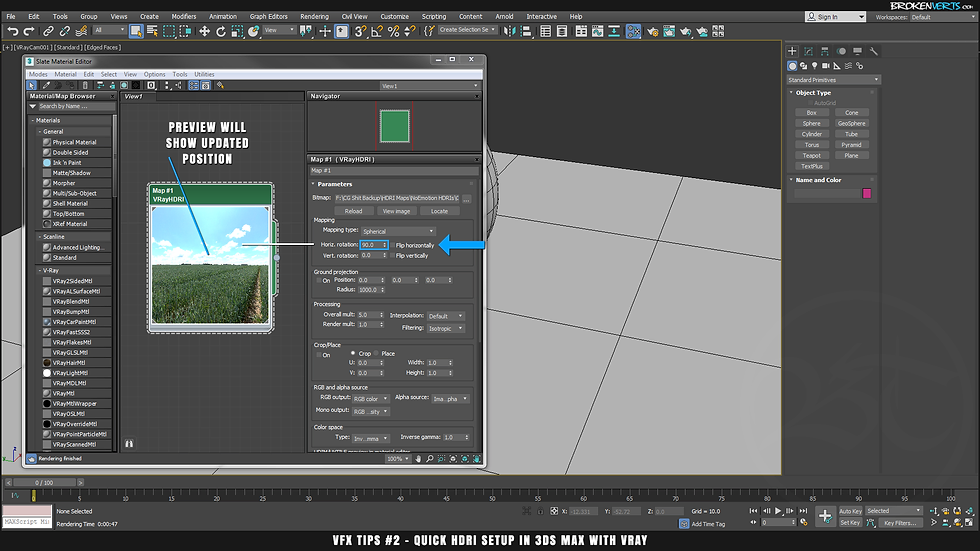The width and height of the screenshot is (980, 551).
Task: Click the Mirror tool icon
Action: click(x=509, y=31)
